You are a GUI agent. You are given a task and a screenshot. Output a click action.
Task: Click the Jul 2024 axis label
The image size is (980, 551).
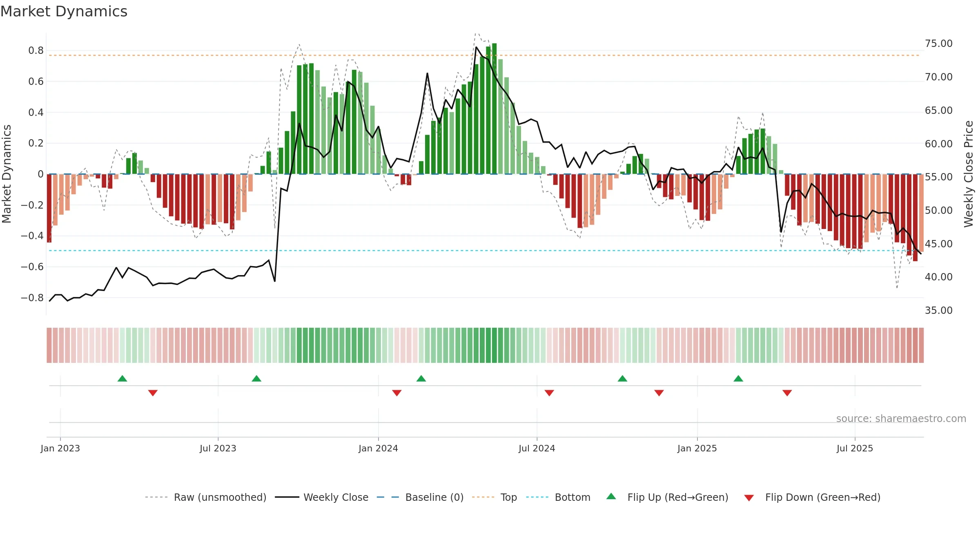pos(537,448)
